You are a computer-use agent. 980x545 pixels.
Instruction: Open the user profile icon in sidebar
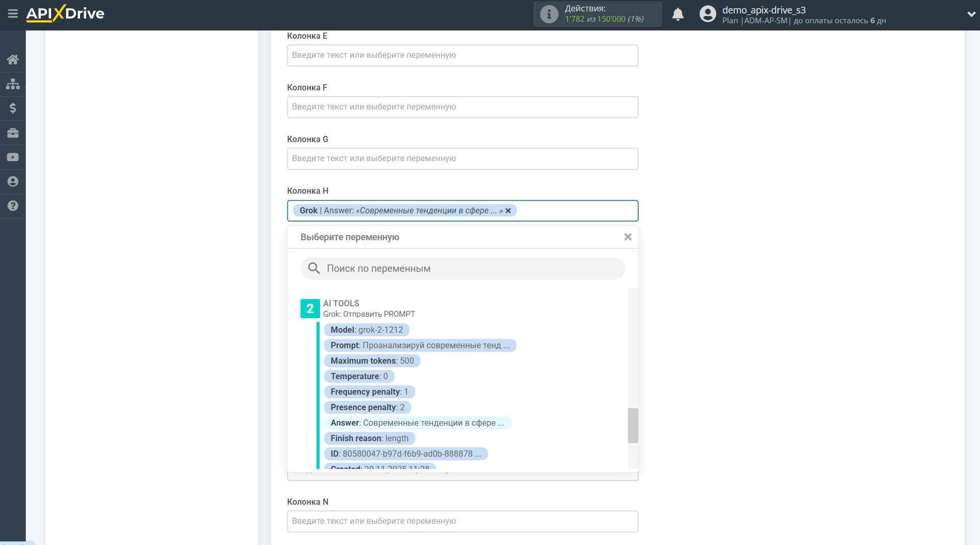click(x=13, y=181)
